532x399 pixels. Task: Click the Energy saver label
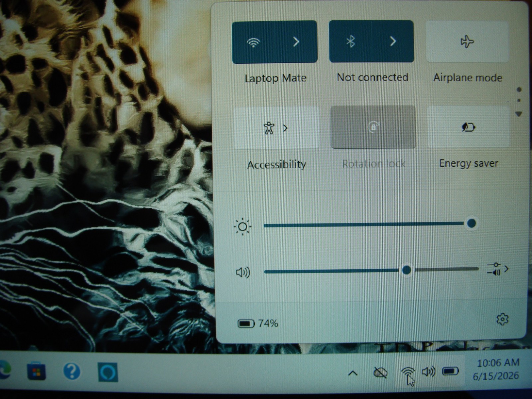point(468,163)
